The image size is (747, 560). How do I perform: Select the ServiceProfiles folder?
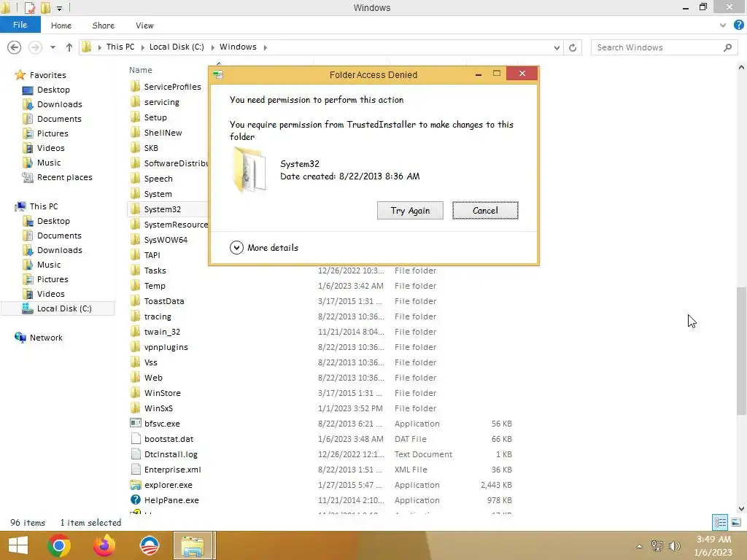click(x=172, y=87)
